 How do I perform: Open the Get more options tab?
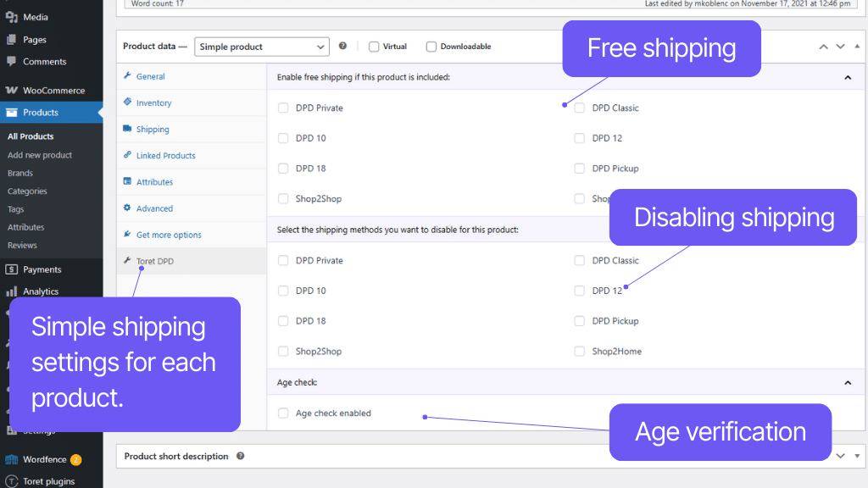coord(192,235)
